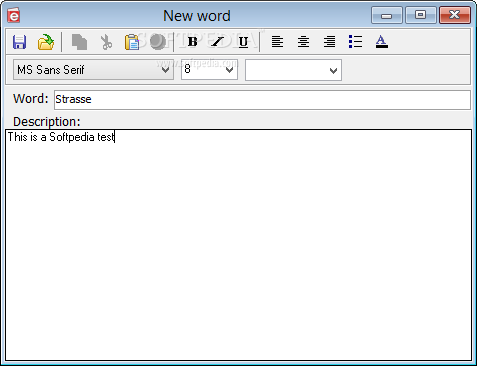Click the Paste clipboard icon
Viewport: 477px width, 366px height.
132,42
